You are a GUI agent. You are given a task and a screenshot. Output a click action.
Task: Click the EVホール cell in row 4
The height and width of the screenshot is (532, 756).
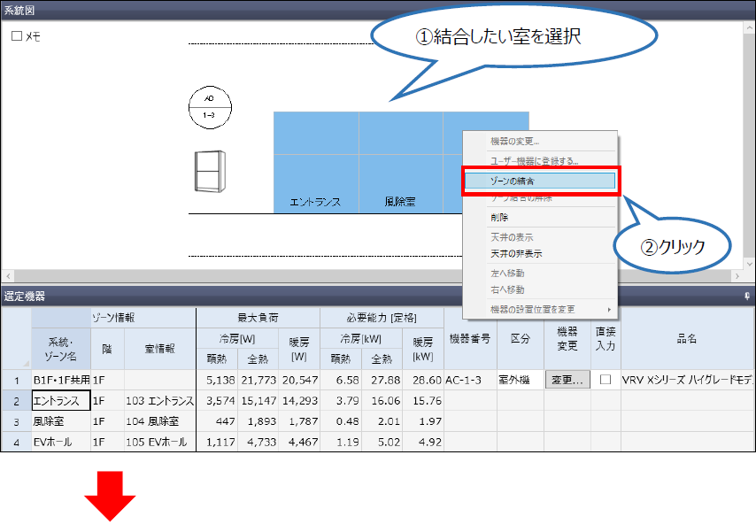pyautogui.click(x=60, y=440)
